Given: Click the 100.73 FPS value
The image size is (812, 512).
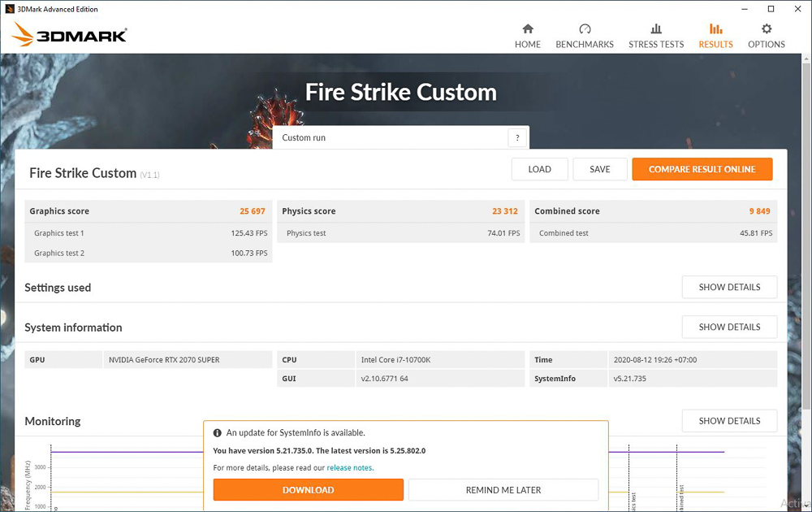Looking at the screenshot, I should point(249,253).
